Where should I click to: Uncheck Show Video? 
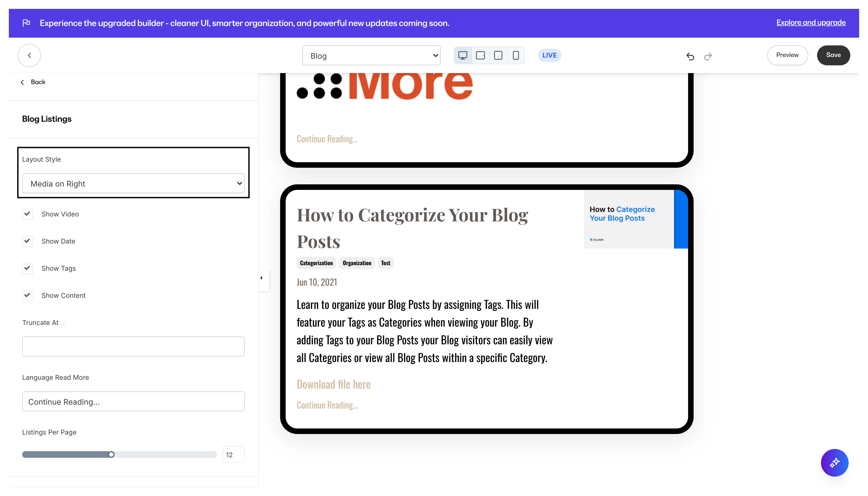coord(28,214)
